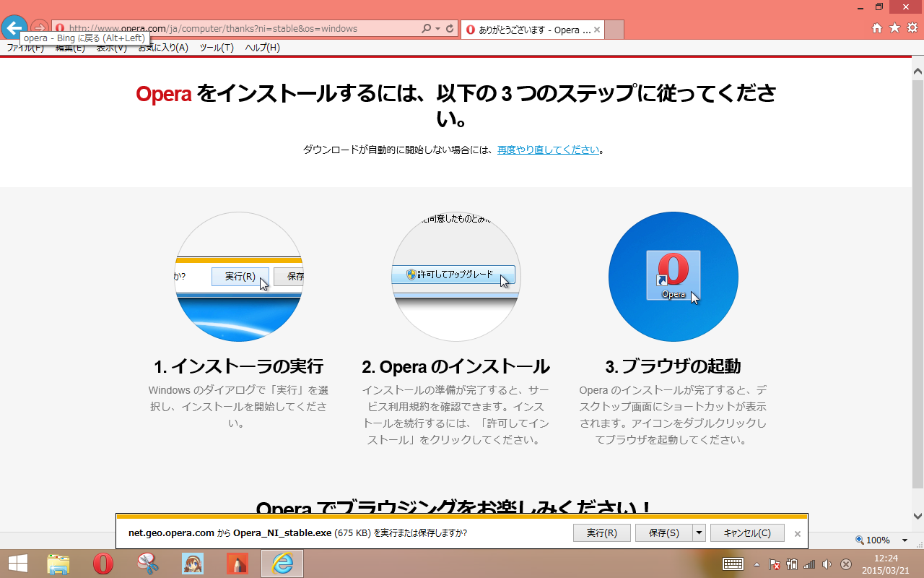Launch the Snipping Tool taskbar icon
This screenshot has width=924, height=578.
(148, 564)
